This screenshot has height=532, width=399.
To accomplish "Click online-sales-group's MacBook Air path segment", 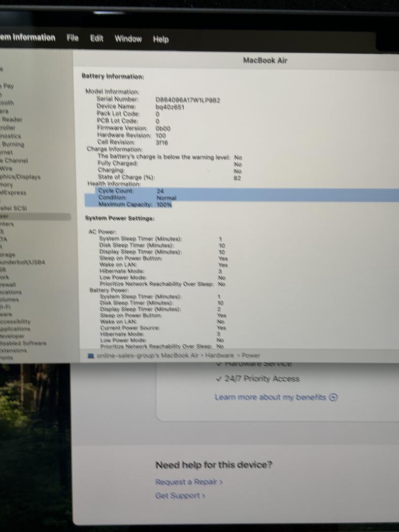I will coord(147,356).
